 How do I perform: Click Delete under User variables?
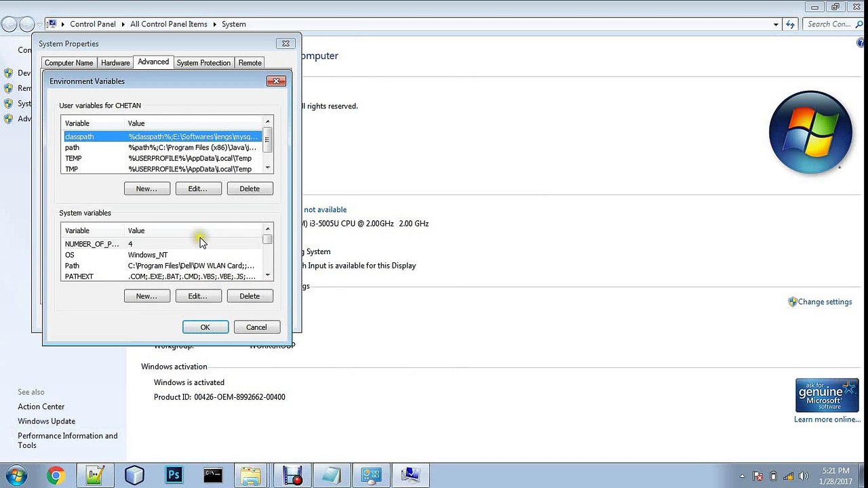250,188
